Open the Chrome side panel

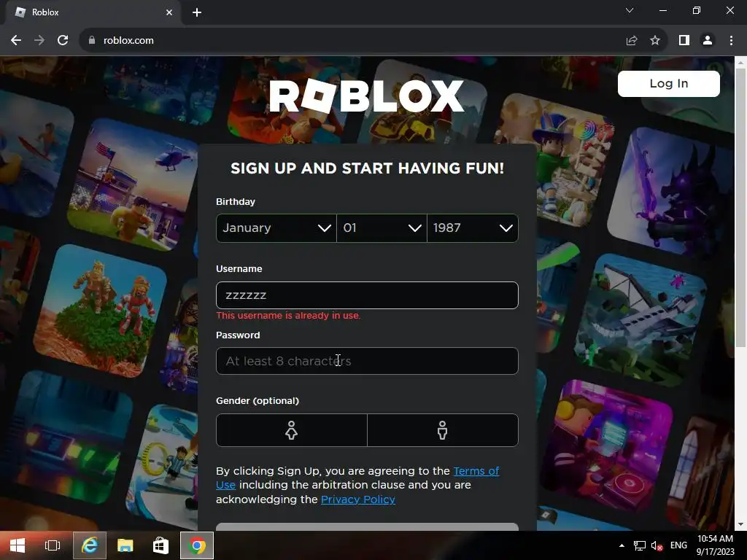[x=684, y=41]
